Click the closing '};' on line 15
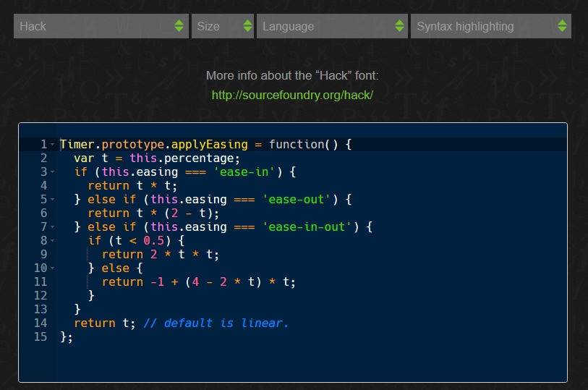Viewport: 588px width, 390px height. (67, 336)
